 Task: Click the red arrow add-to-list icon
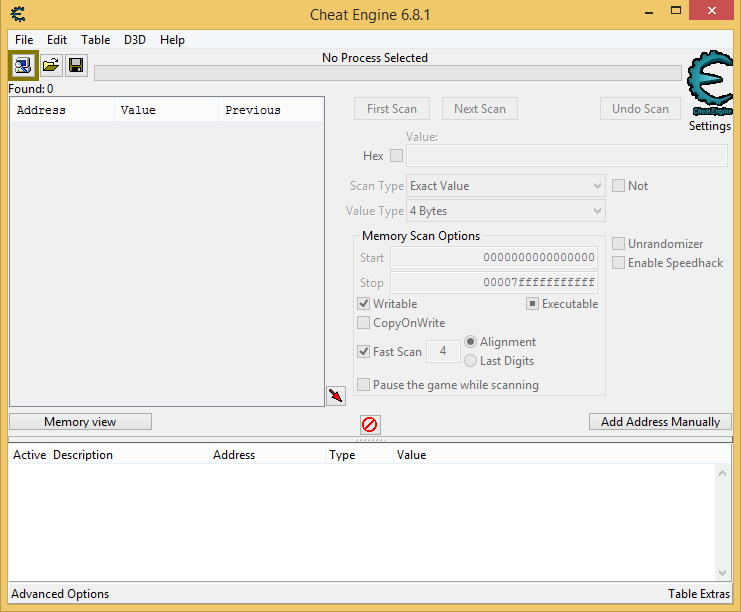(x=336, y=396)
